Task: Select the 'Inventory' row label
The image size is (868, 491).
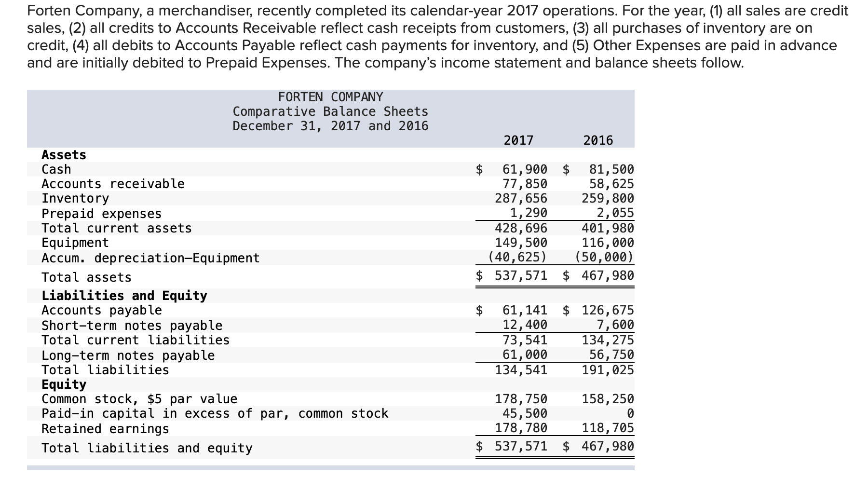Action: point(75,198)
